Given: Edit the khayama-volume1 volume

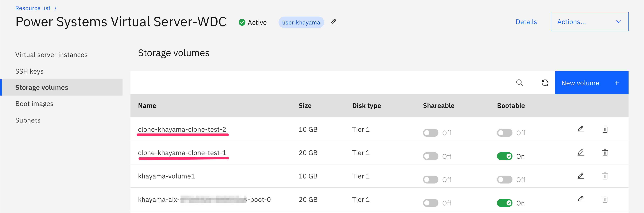Looking at the screenshot, I should click(581, 176).
